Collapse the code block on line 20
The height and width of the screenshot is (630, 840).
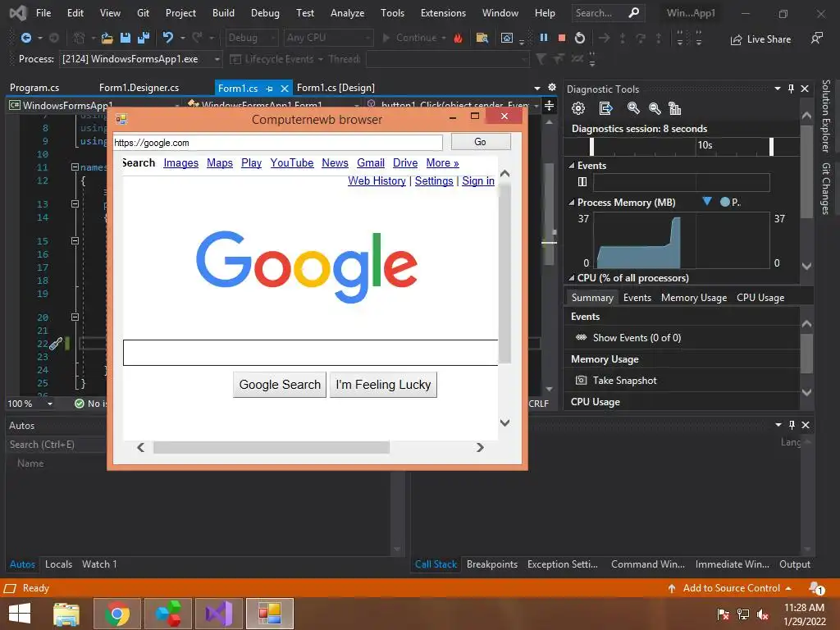pyautogui.click(x=75, y=317)
